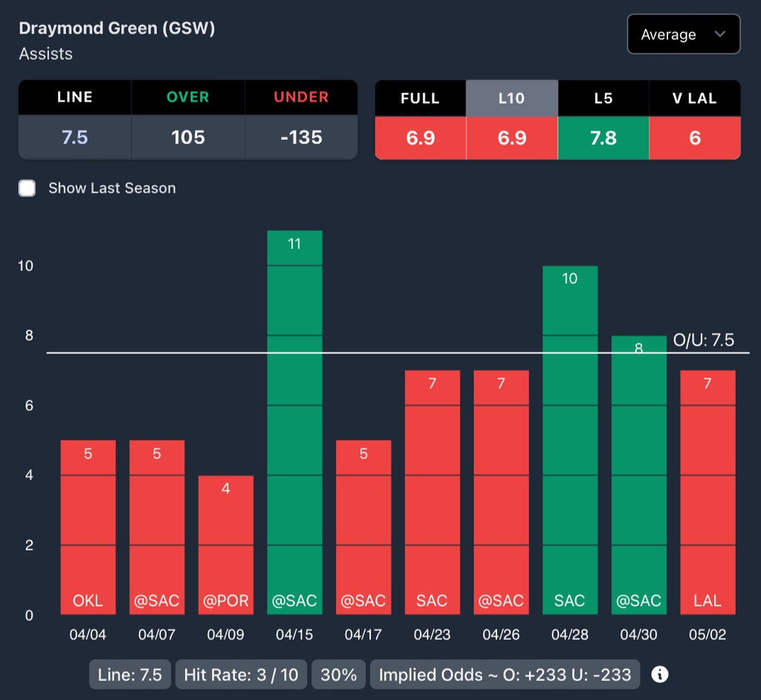Click the 04/17 @SAC bar
761x700 pixels.
click(363, 527)
